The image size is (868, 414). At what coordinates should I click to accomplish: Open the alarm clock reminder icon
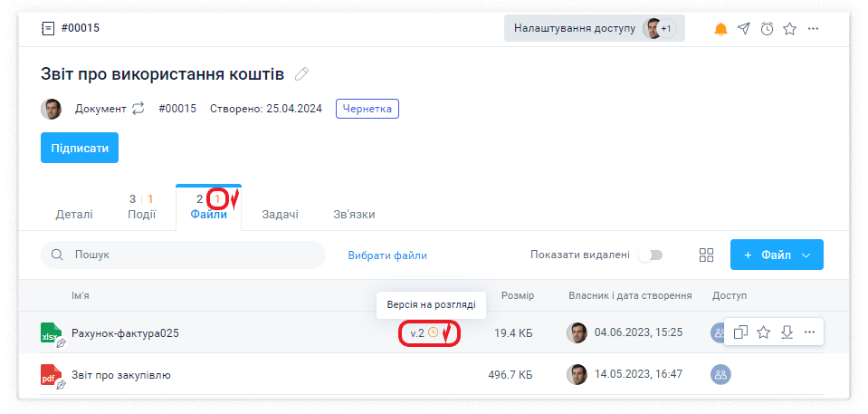tap(767, 29)
